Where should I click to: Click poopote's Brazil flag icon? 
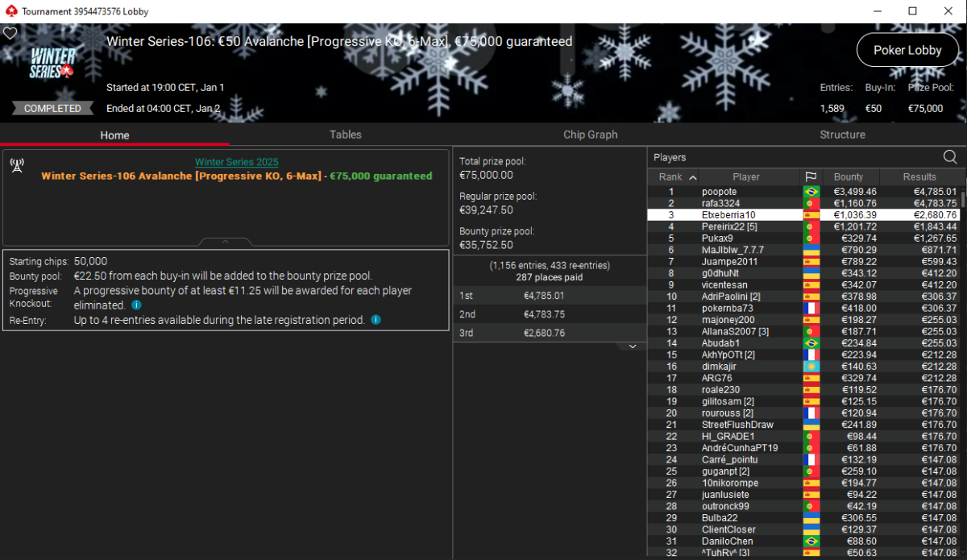pyautogui.click(x=811, y=192)
